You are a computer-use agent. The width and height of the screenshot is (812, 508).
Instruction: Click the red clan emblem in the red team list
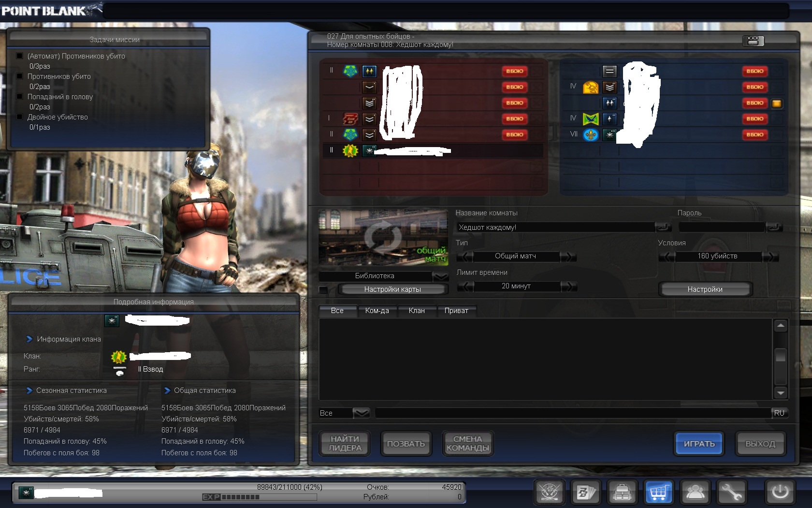coord(350,119)
